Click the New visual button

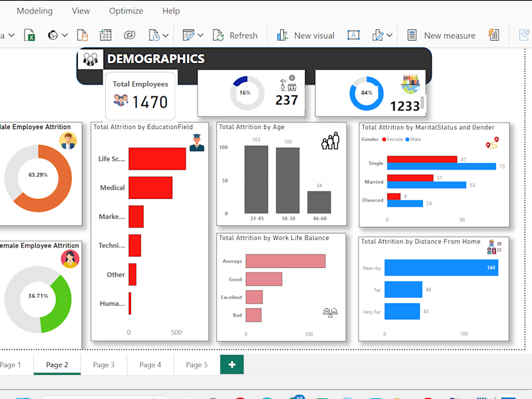306,35
